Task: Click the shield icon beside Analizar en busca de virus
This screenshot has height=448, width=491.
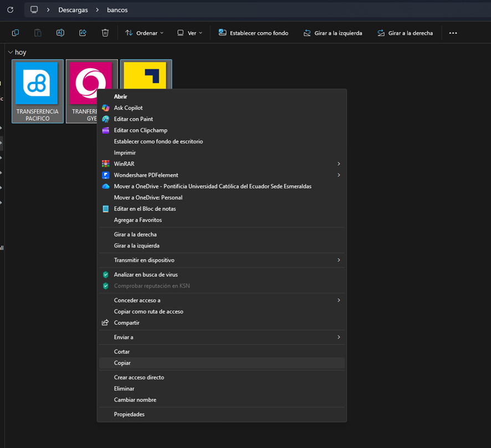Action: pyautogui.click(x=106, y=275)
